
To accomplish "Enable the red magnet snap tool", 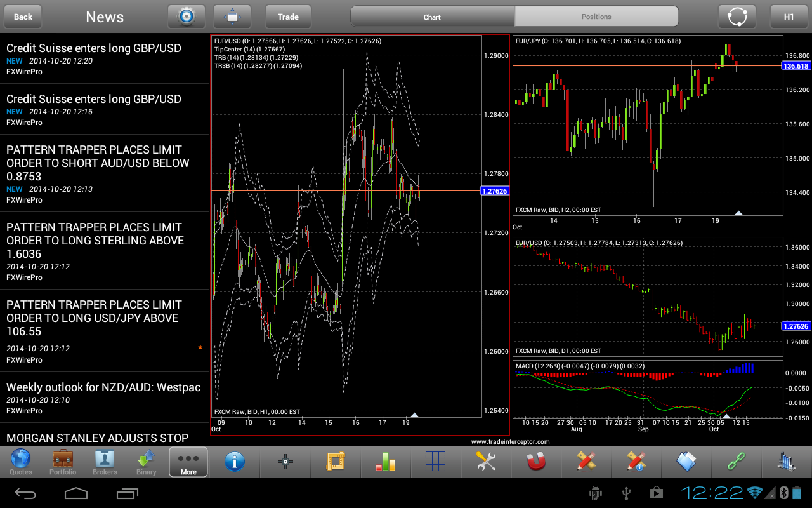I will [x=536, y=462].
